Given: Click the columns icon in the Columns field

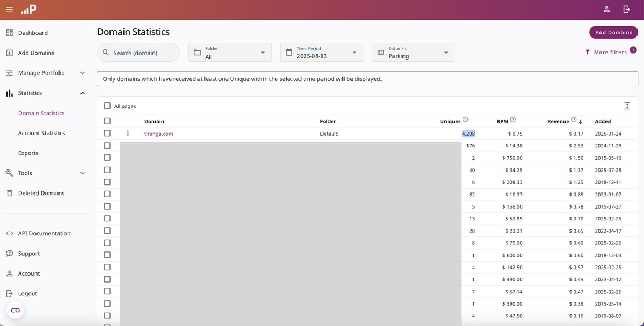Looking at the screenshot, I should 381,53.
